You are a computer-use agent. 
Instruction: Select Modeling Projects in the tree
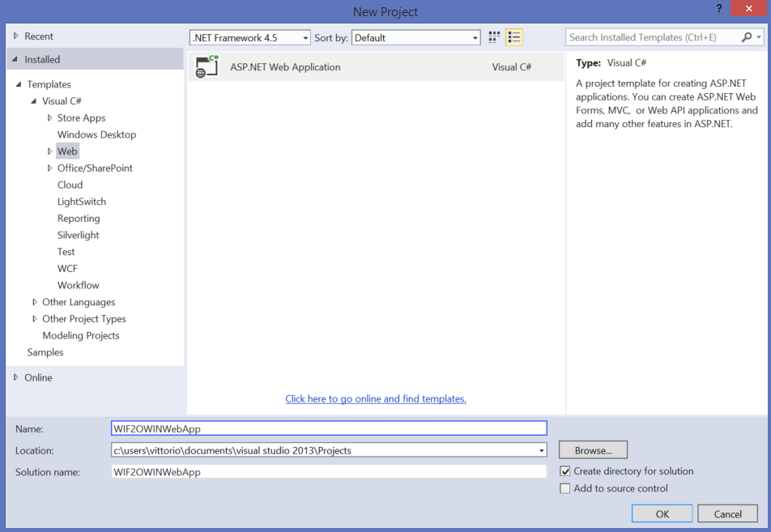tap(81, 335)
